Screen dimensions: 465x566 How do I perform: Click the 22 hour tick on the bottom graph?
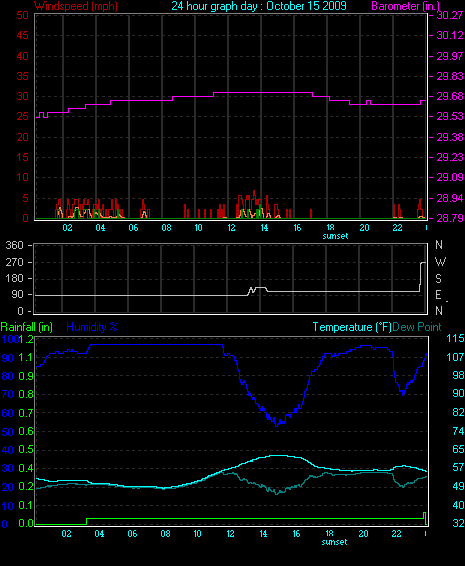click(396, 534)
